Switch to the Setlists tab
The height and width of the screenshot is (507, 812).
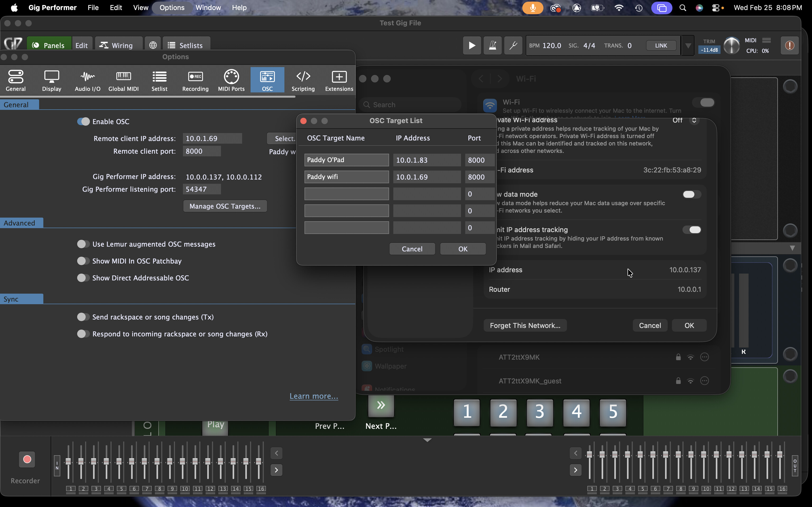pyautogui.click(x=186, y=45)
